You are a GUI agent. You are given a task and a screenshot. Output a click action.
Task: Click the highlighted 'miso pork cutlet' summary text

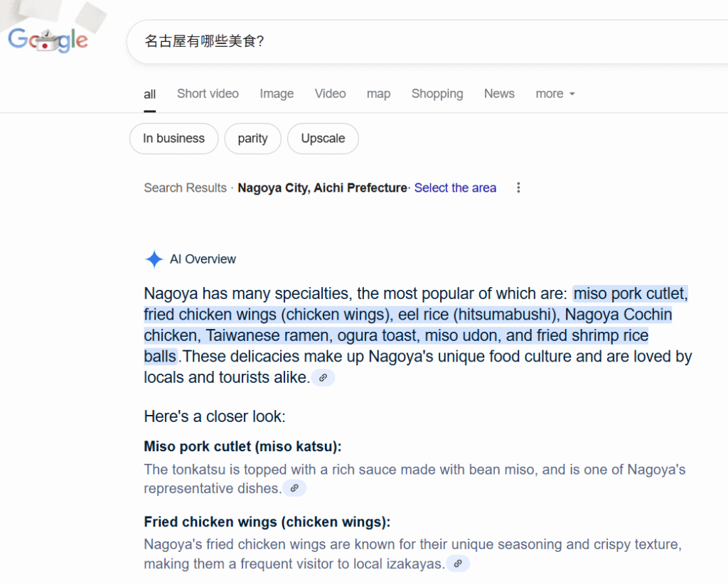click(631, 293)
